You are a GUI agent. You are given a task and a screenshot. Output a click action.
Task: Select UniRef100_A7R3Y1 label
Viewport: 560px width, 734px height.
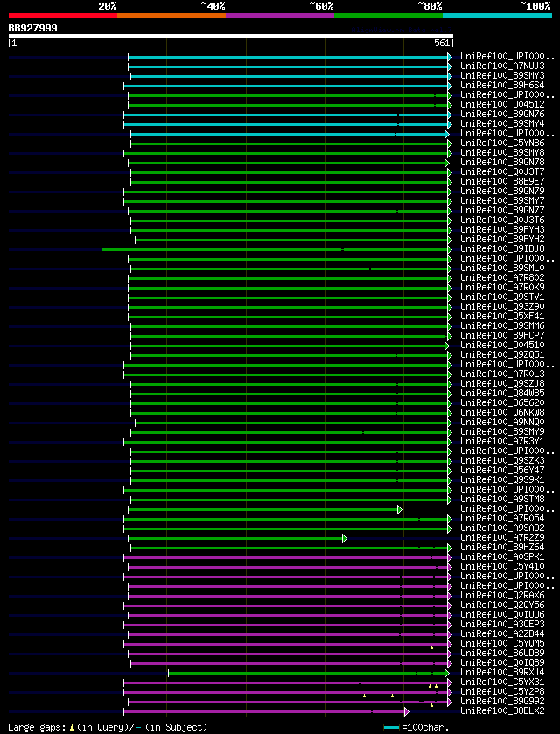point(502,442)
